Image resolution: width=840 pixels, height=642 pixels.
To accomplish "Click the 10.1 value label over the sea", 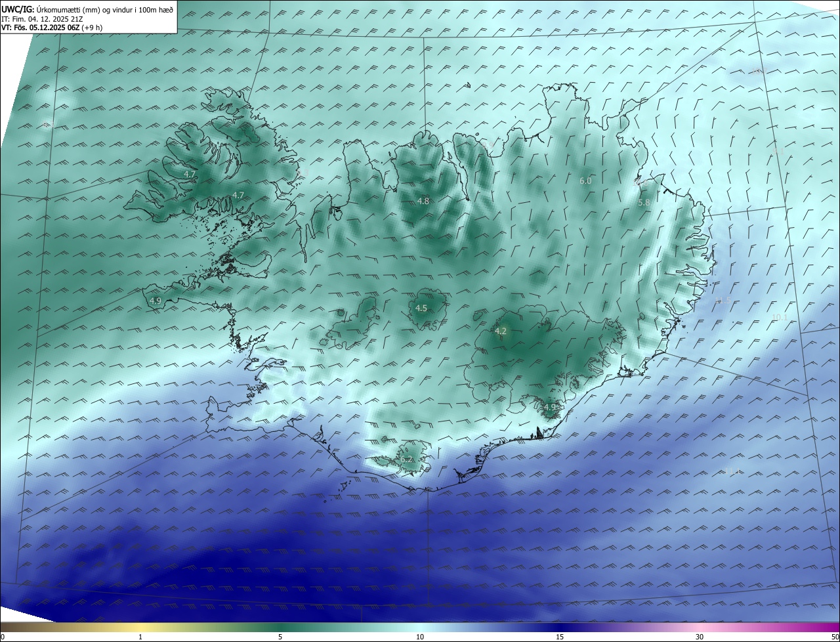I will [x=780, y=317].
